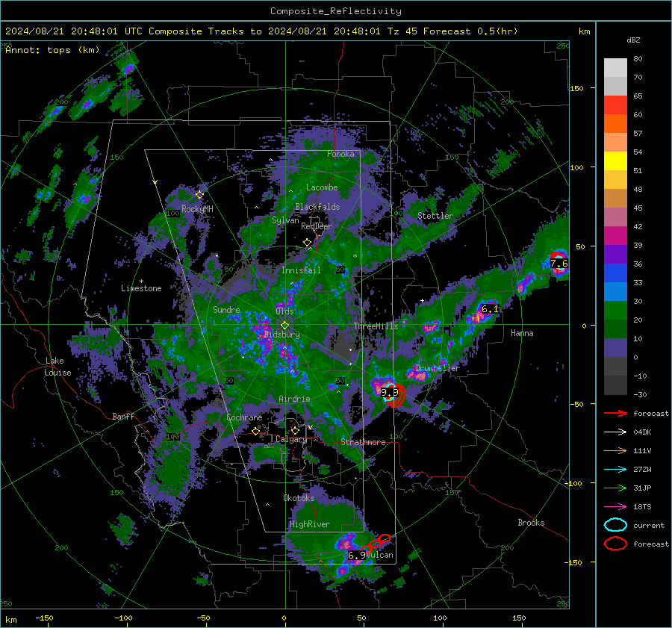Click the yellow swatch between 54 and 51
The height and width of the screenshot is (628, 672).
point(615,161)
